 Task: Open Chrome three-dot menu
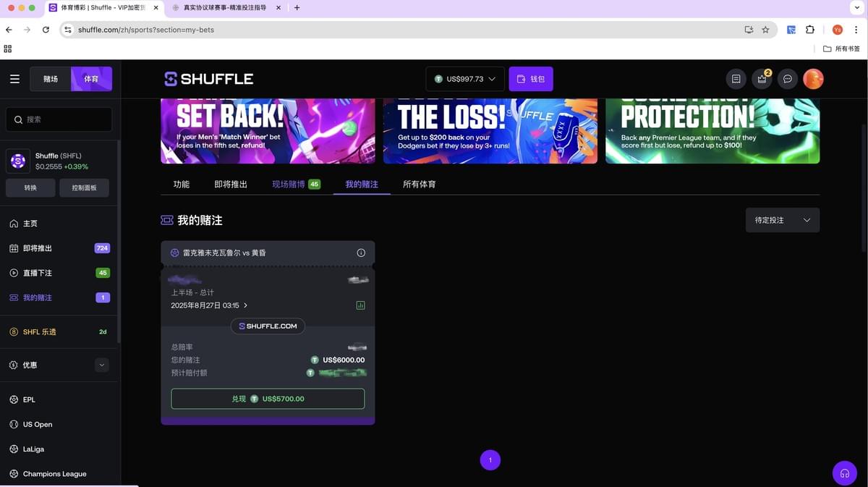coord(856,30)
